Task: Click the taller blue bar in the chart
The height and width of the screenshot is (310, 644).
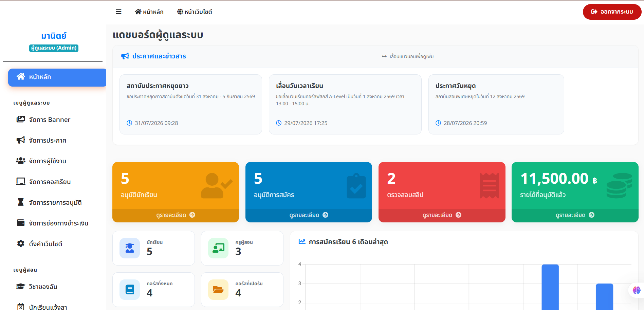Action: 550,287
